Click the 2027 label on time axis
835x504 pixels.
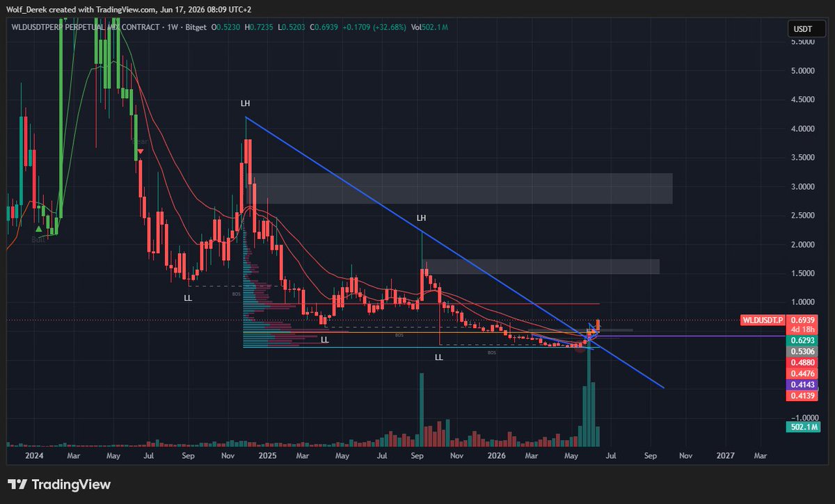pos(725,456)
